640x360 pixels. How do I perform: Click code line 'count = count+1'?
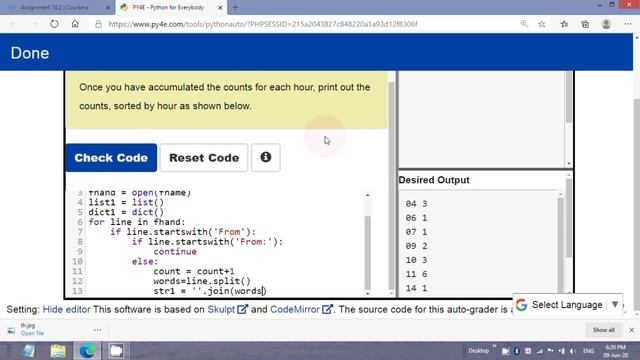point(194,271)
